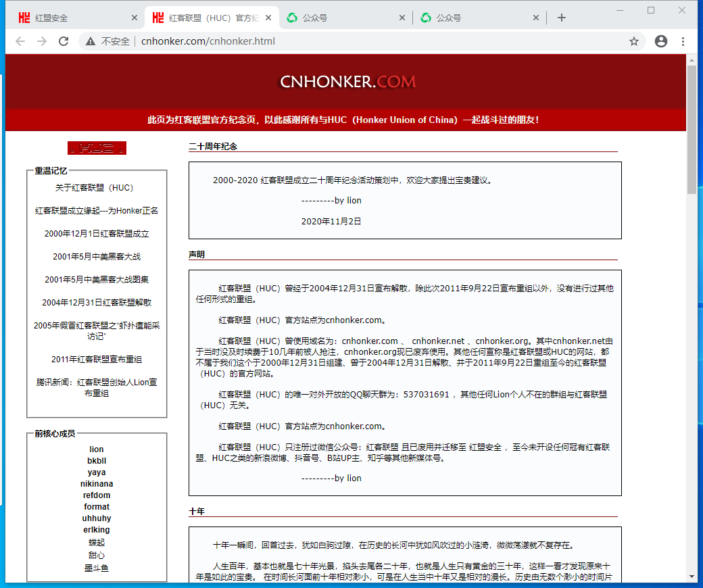Click the browser forward arrow button
The width and height of the screenshot is (703, 588).
(42, 41)
